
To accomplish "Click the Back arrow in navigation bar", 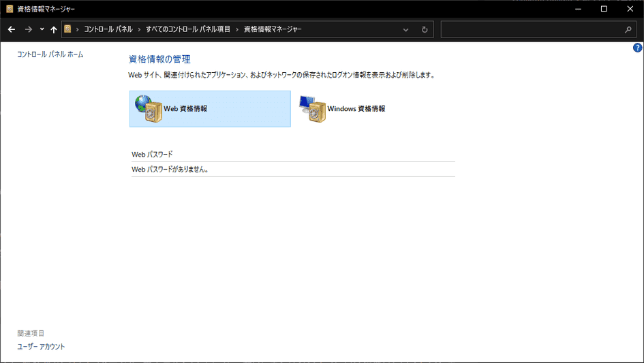I will coord(11,29).
